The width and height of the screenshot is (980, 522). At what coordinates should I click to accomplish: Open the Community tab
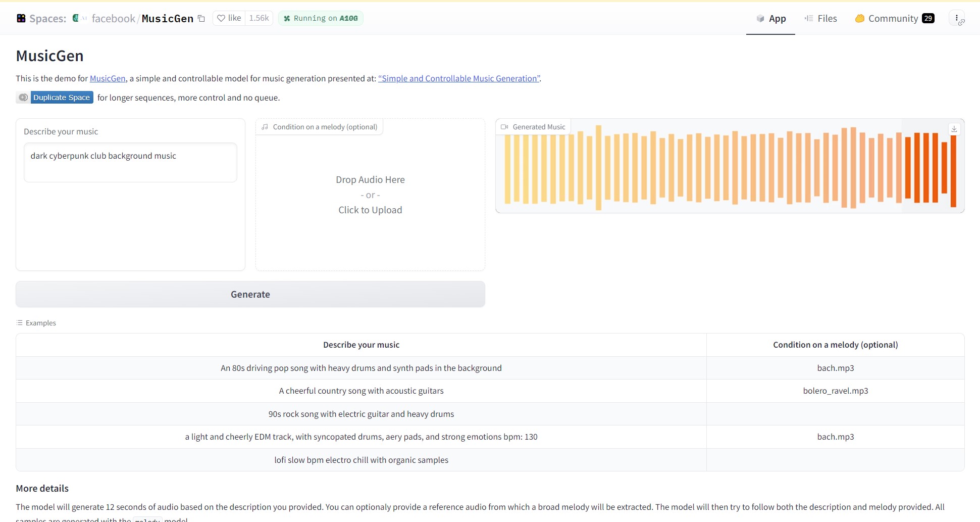pos(894,19)
